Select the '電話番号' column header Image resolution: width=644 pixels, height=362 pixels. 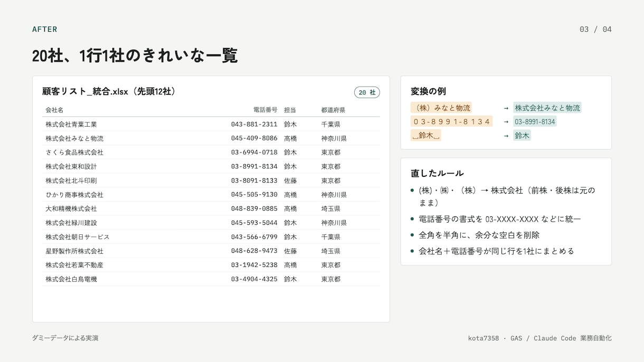click(x=265, y=110)
